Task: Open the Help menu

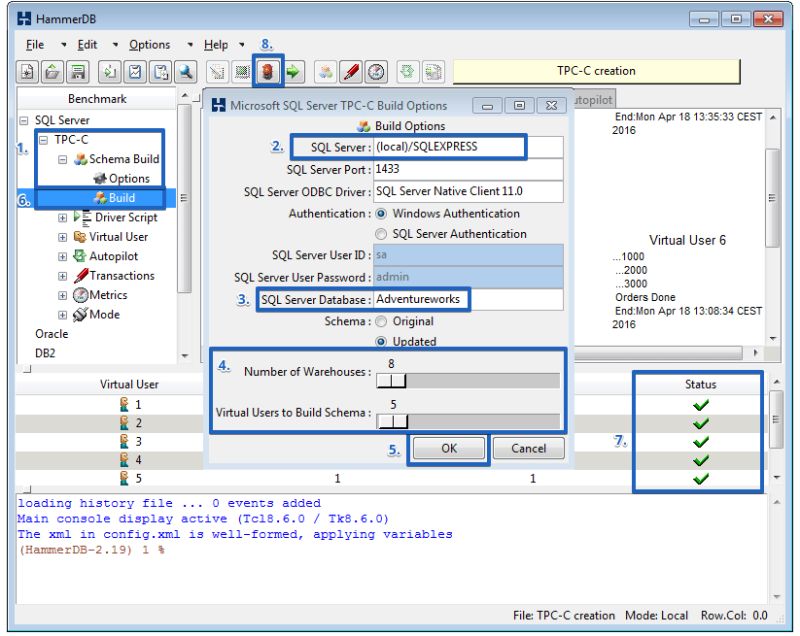Action: (x=216, y=45)
